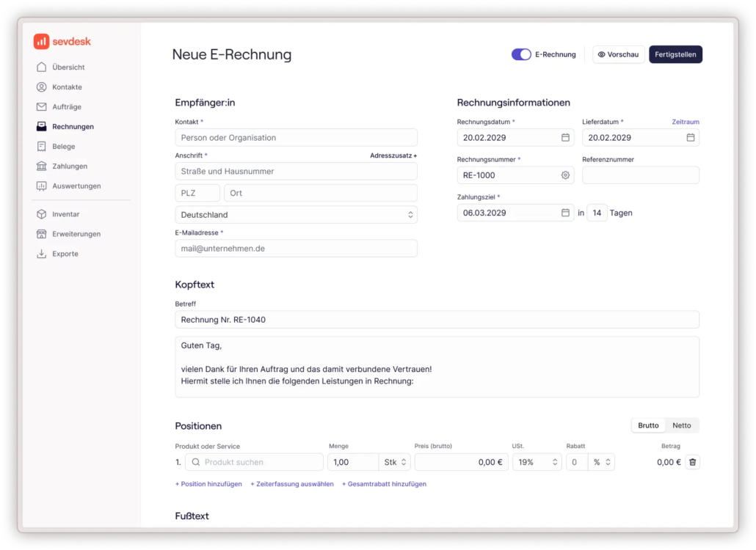Focus the PLZ field

pos(197,193)
